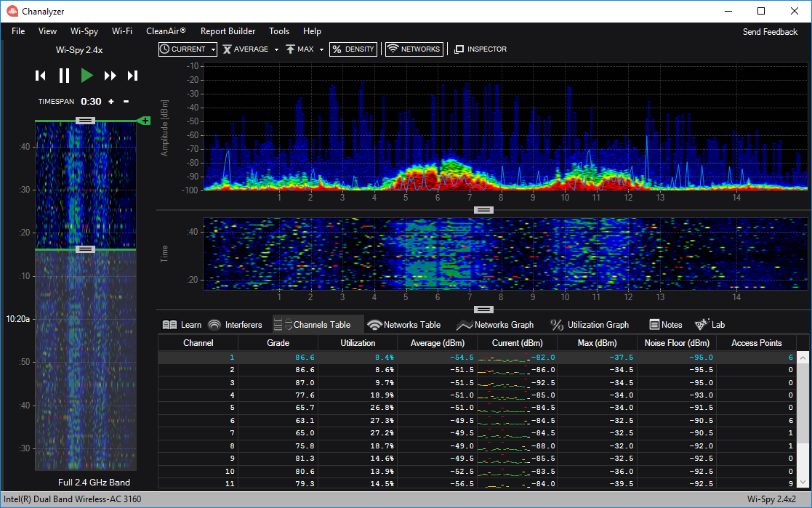Open the View menu
Image resolution: width=812 pixels, height=508 pixels.
coord(47,31)
